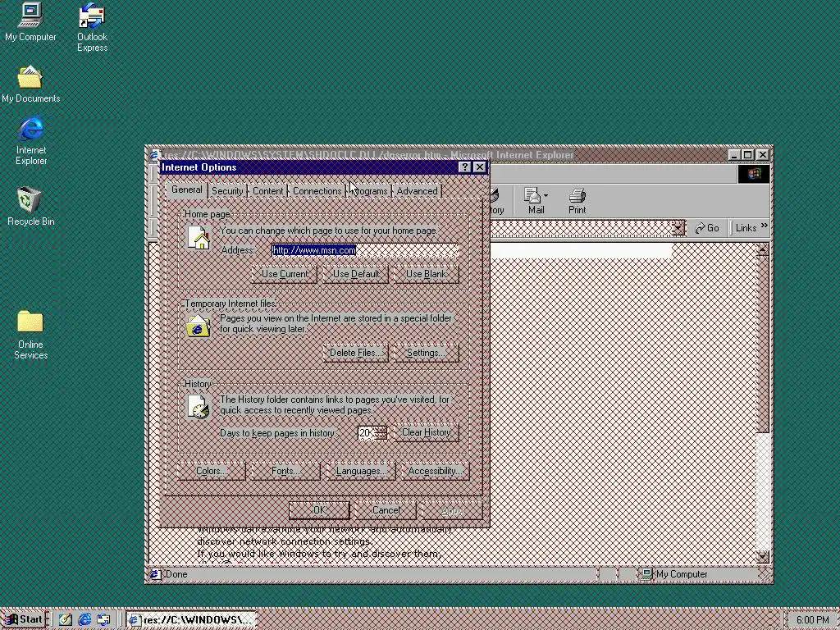The width and height of the screenshot is (840, 630).
Task: Open the Content tab
Action: (268, 190)
